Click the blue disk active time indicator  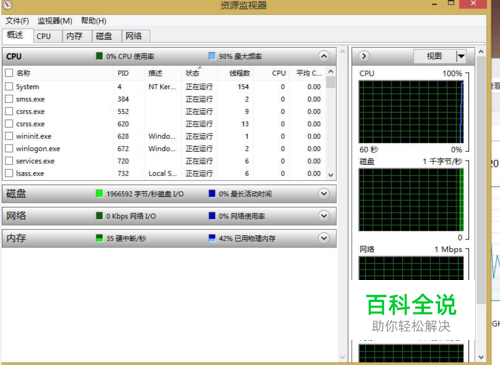pyautogui.click(x=212, y=193)
